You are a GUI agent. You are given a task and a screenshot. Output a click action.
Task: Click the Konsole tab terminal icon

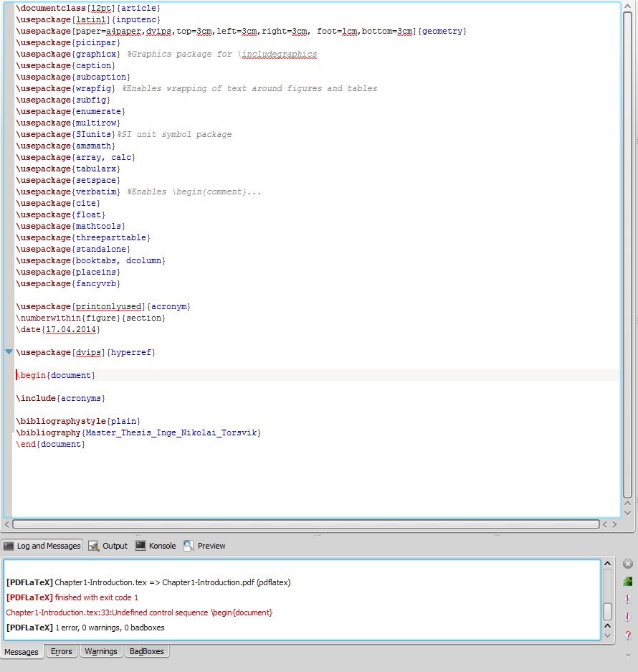(x=141, y=545)
